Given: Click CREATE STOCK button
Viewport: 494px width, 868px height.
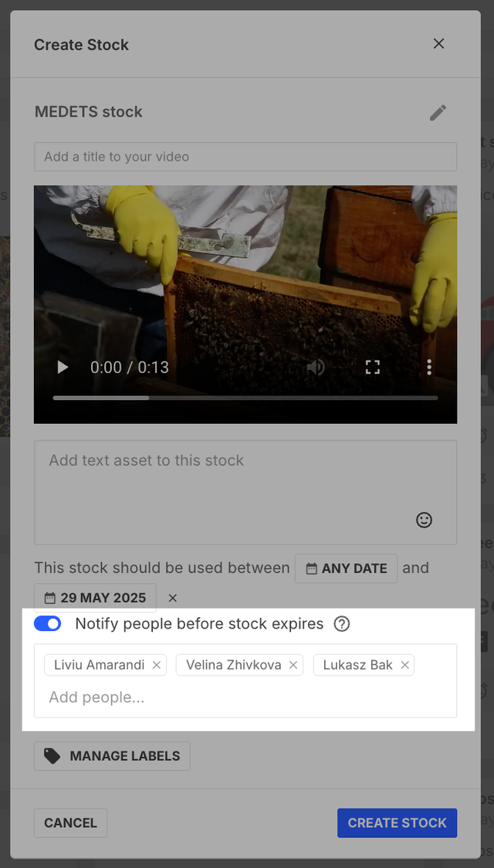Looking at the screenshot, I should 398,823.
